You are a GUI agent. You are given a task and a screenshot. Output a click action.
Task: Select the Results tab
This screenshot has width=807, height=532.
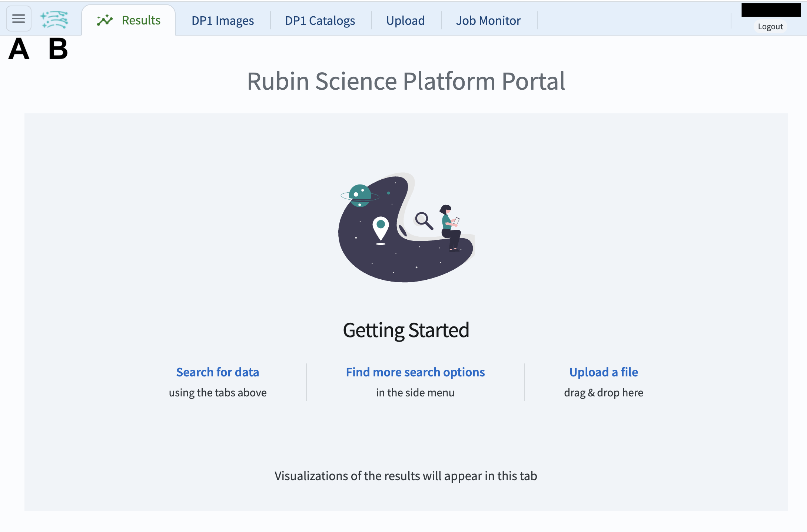141,20
